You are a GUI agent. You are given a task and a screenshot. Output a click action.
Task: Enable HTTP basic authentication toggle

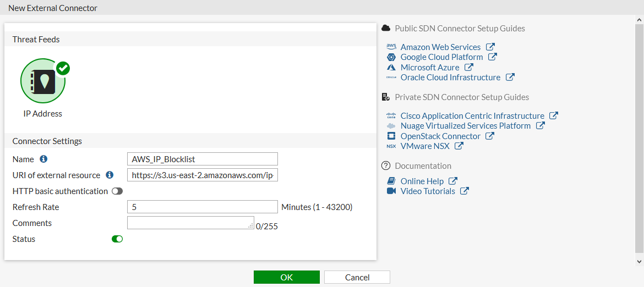[117, 191]
